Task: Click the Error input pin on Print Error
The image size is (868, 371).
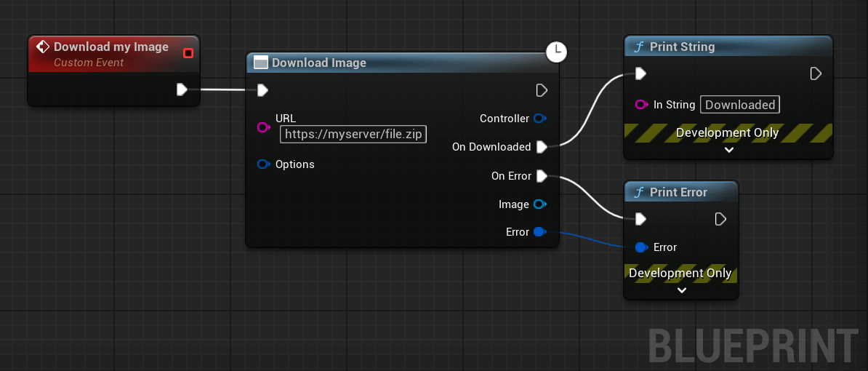Action: 642,247
